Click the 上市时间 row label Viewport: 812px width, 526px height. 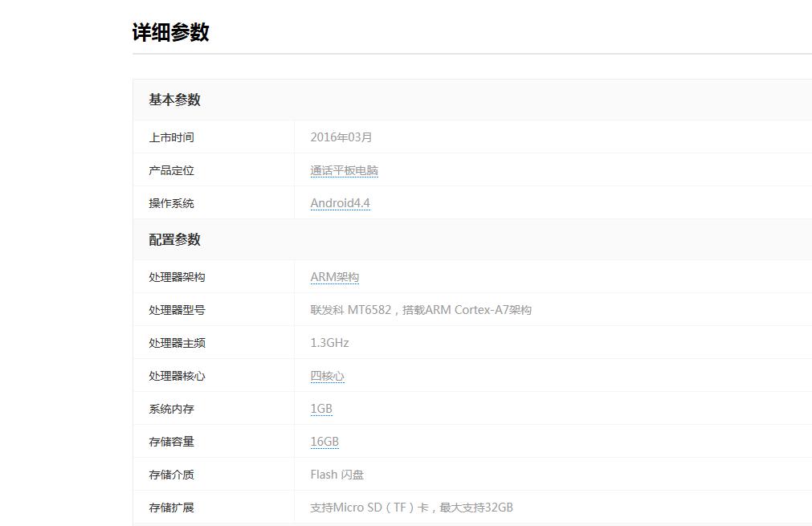[x=170, y=137]
